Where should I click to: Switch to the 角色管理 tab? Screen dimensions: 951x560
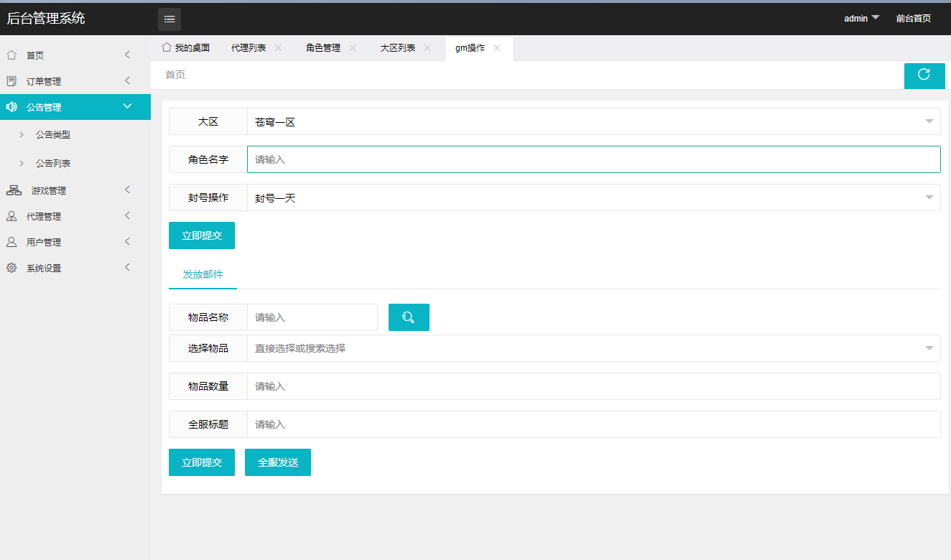pyautogui.click(x=323, y=48)
